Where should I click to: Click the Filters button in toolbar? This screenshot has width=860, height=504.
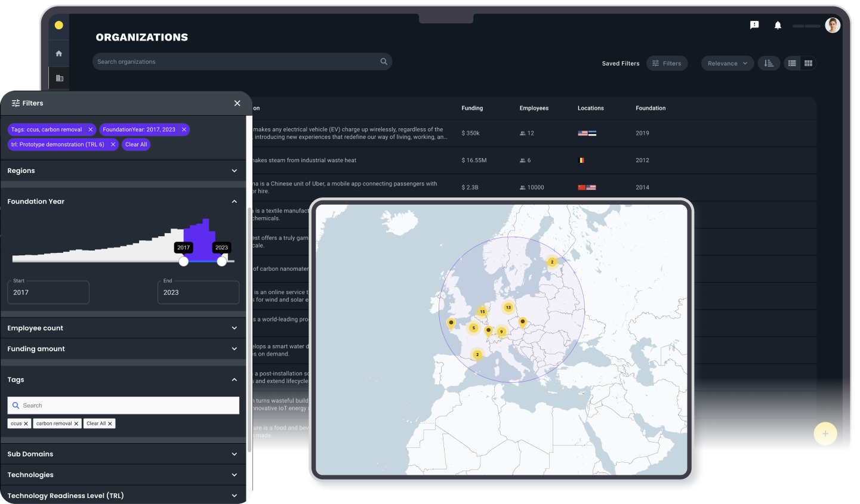667,63
